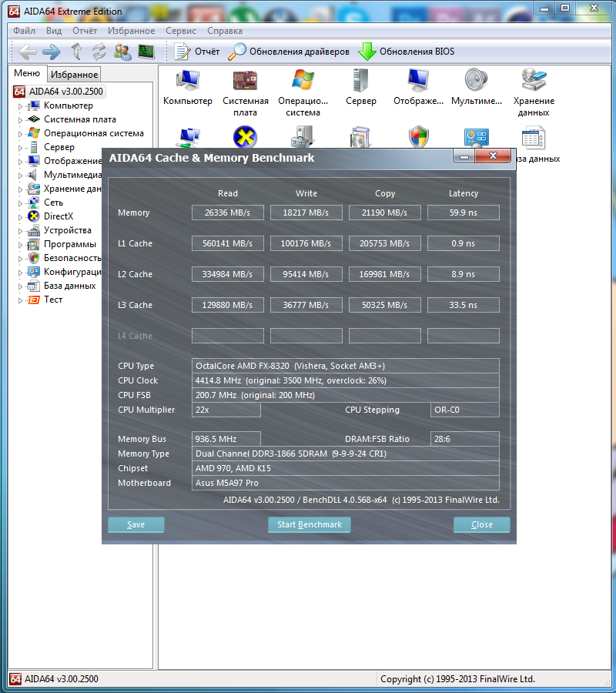The width and height of the screenshot is (616, 693).
Task: Click Обновления BIOS toolbar button
Action: click(x=407, y=52)
